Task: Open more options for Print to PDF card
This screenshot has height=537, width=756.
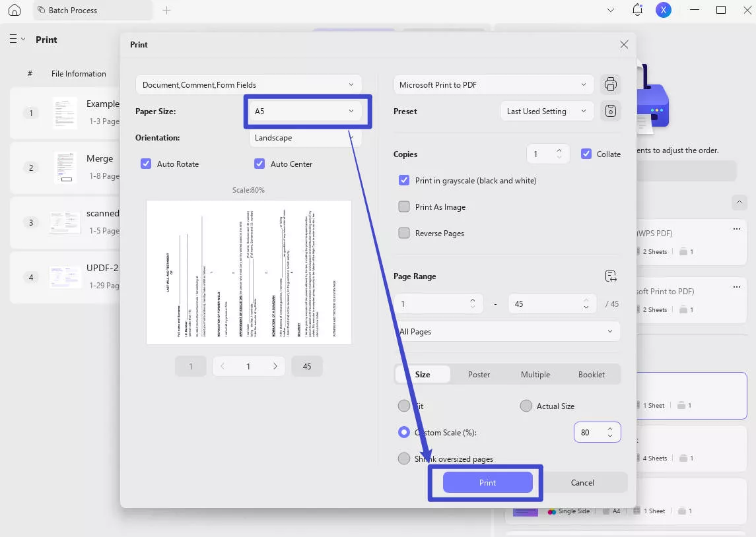Action: [x=737, y=287]
